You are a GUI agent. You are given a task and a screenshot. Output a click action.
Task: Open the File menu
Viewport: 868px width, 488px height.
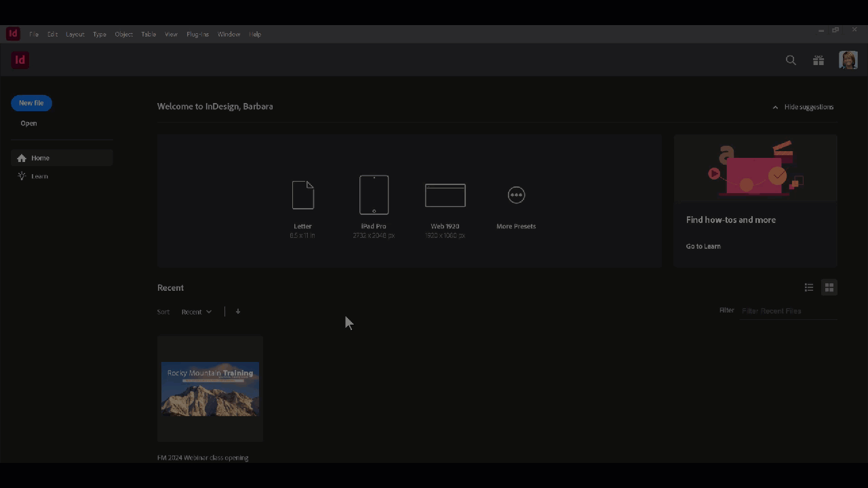coord(34,34)
